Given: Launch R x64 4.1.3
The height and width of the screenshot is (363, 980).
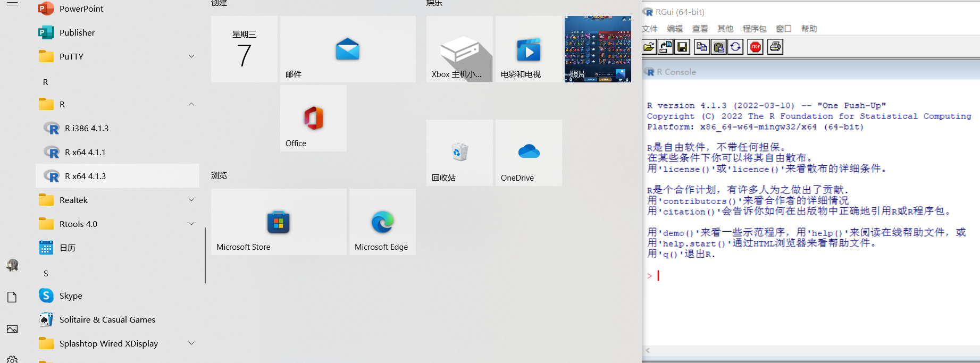Looking at the screenshot, I should (118, 176).
